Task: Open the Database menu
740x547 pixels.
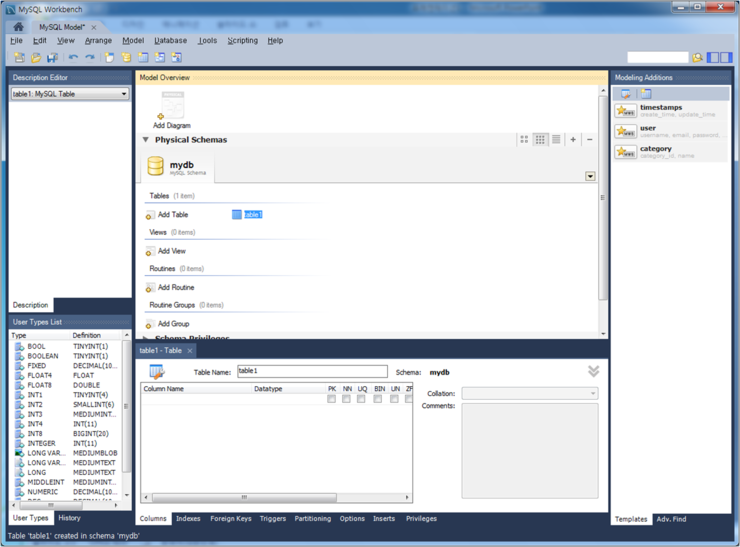Action: 171,41
